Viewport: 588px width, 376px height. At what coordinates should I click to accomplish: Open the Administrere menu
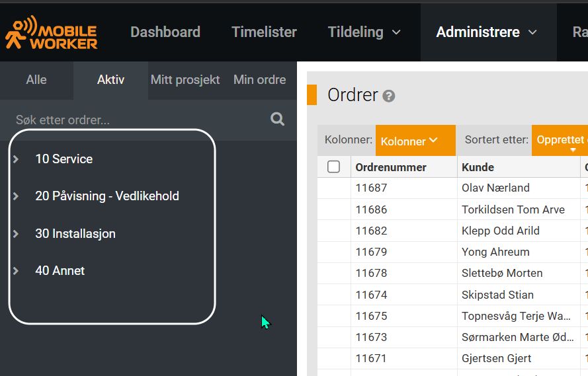point(486,32)
